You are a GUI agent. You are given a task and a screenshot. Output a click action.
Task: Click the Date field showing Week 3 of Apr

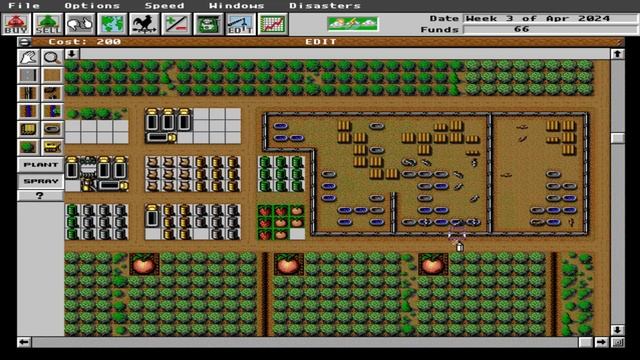[549, 18]
